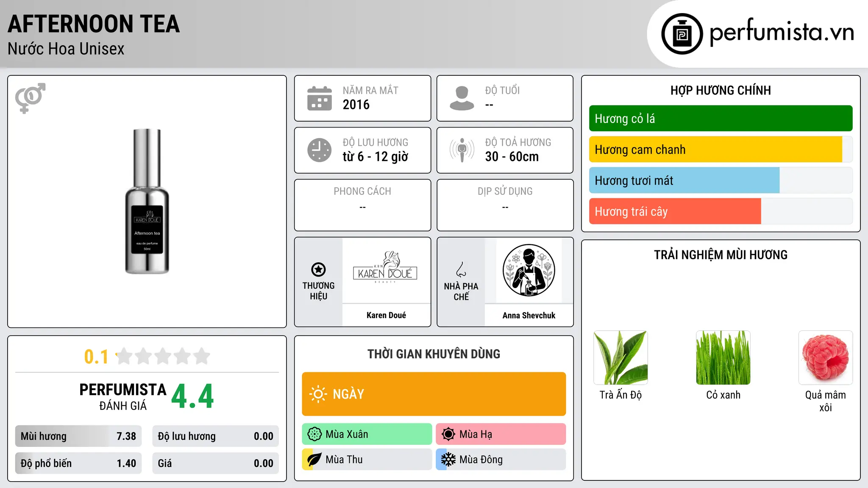
Task: Open the Afternoon Tea bottle image
Action: [147, 201]
